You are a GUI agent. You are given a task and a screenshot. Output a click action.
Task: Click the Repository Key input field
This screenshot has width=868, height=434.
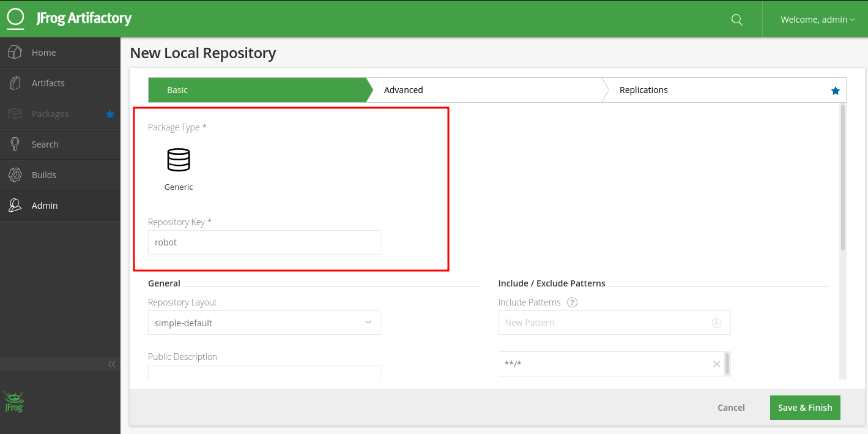pos(264,242)
